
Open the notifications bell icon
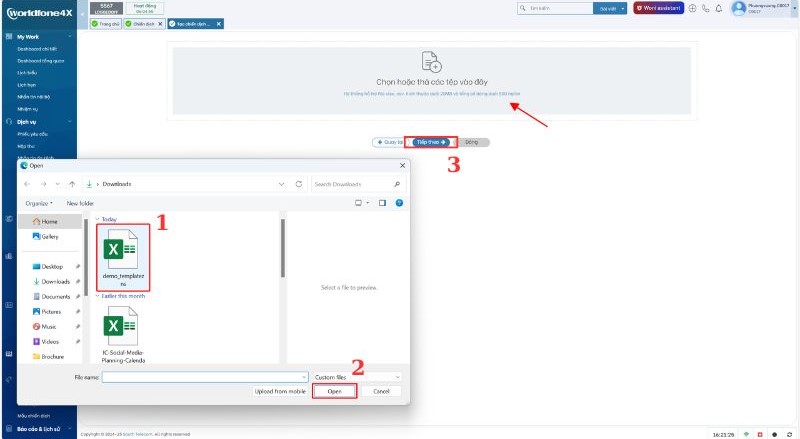point(720,8)
